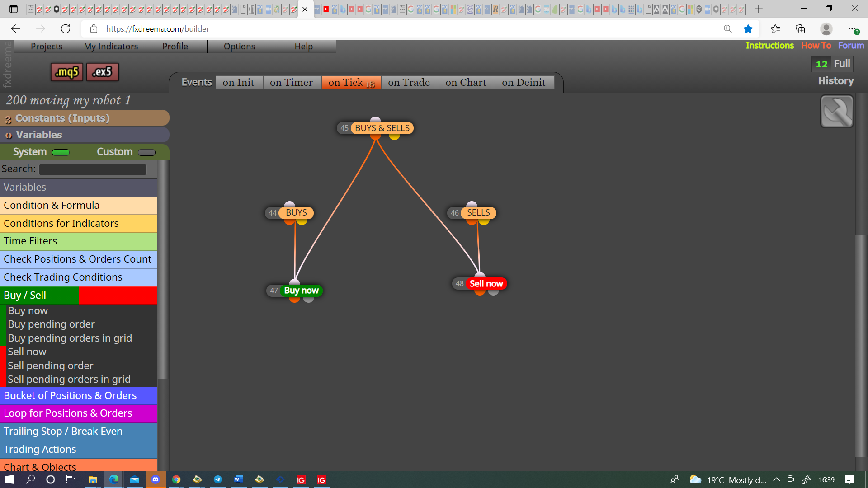This screenshot has width=868, height=488.
Task: Open Microsoft Word from taskbar
Action: tap(239, 479)
